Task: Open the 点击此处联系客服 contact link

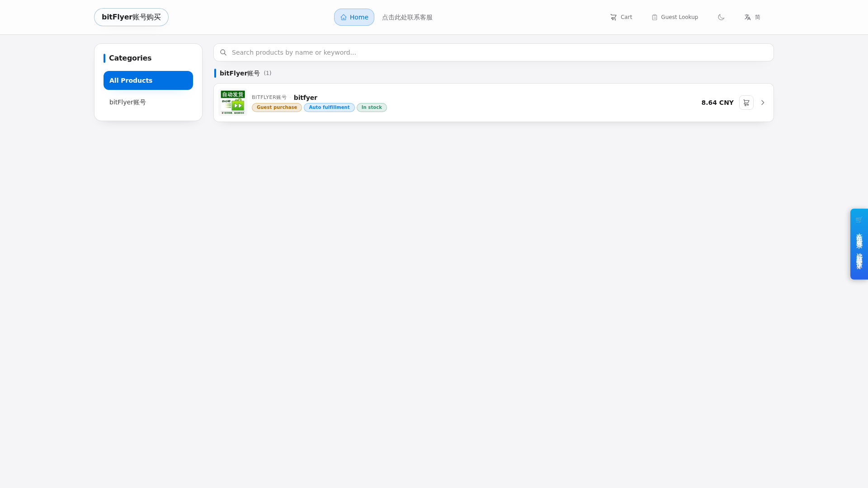Action: 407,17
